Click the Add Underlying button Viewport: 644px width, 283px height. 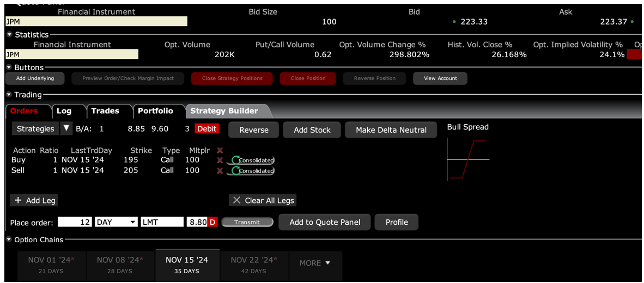(35, 78)
